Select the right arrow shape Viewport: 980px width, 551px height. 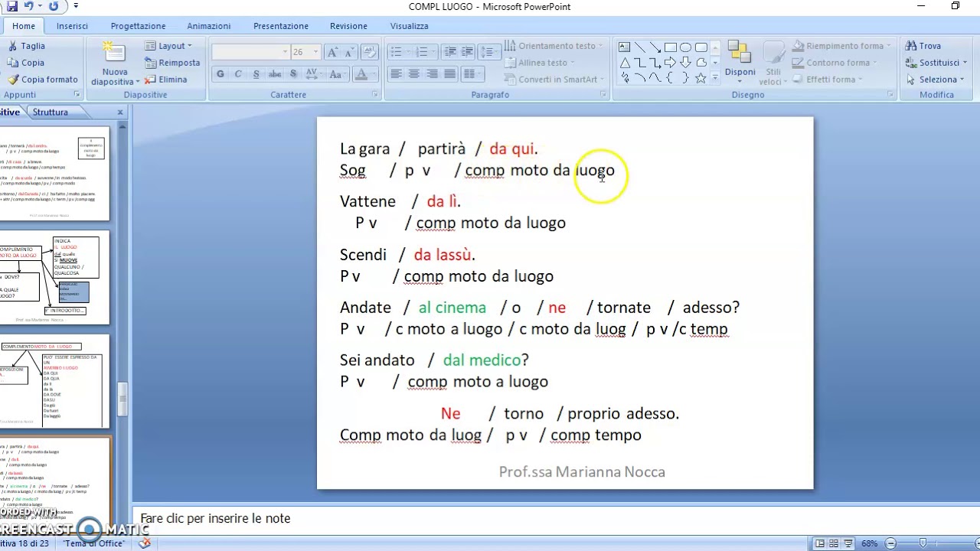click(671, 63)
